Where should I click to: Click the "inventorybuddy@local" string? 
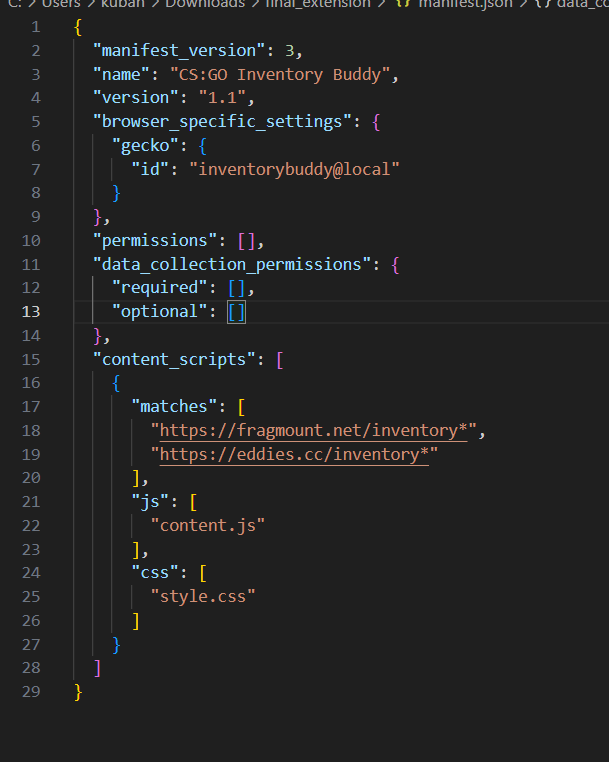pos(294,169)
